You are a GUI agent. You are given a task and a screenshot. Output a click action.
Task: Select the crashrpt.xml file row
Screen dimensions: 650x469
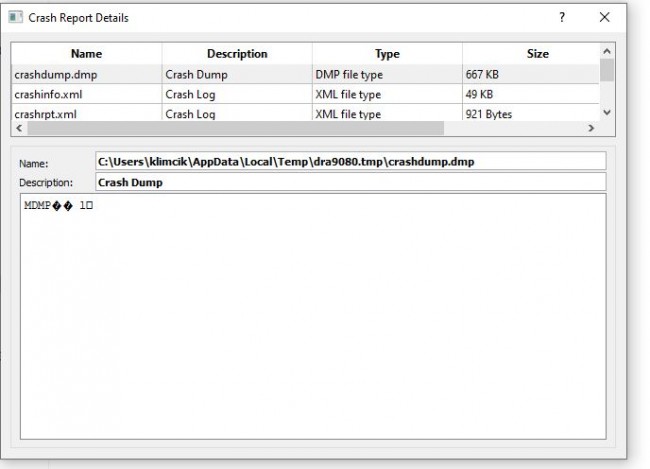click(x=306, y=113)
